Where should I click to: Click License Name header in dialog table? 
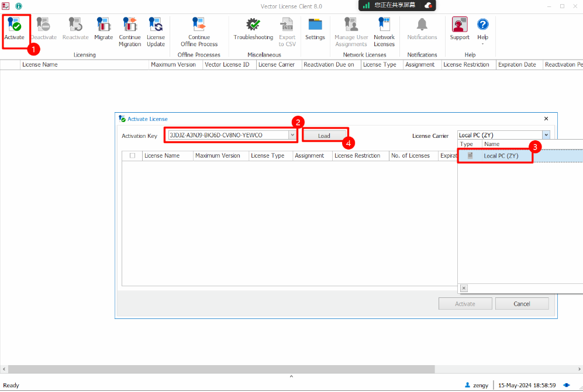click(x=168, y=155)
